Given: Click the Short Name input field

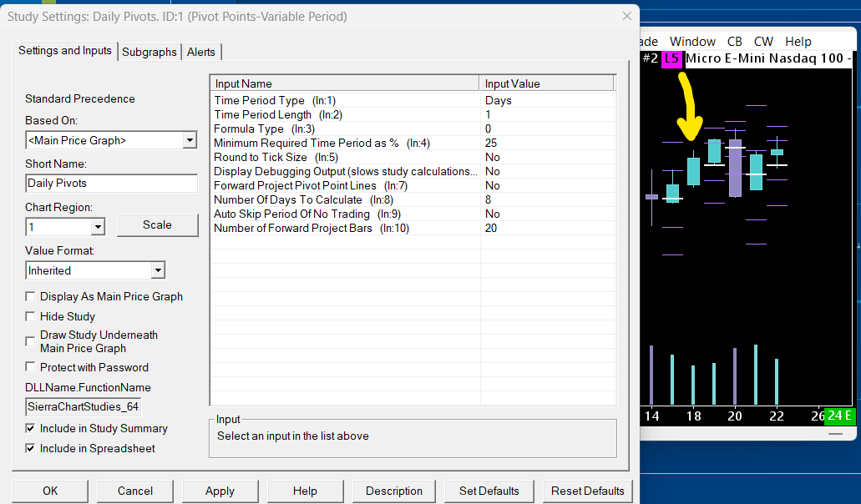Looking at the screenshot, I should point(111,184).
